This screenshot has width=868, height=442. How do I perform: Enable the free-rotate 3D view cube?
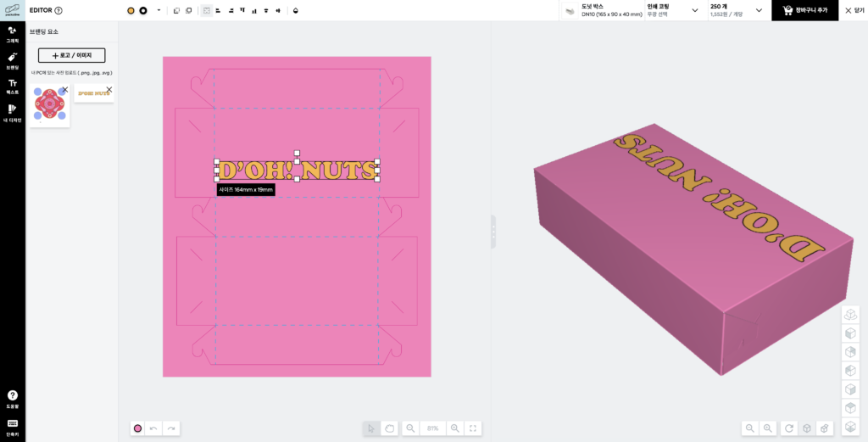pyautogui.click(x=849, y=315)
